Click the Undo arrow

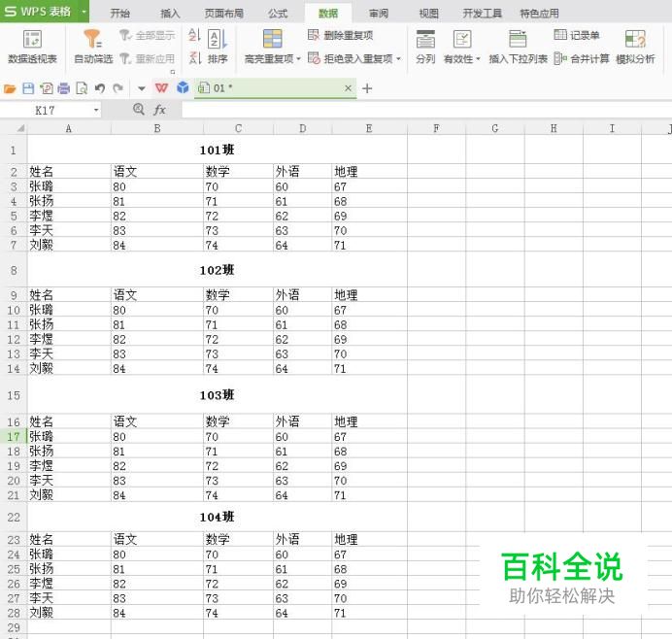pyautogui.click(x=100, y=88)
